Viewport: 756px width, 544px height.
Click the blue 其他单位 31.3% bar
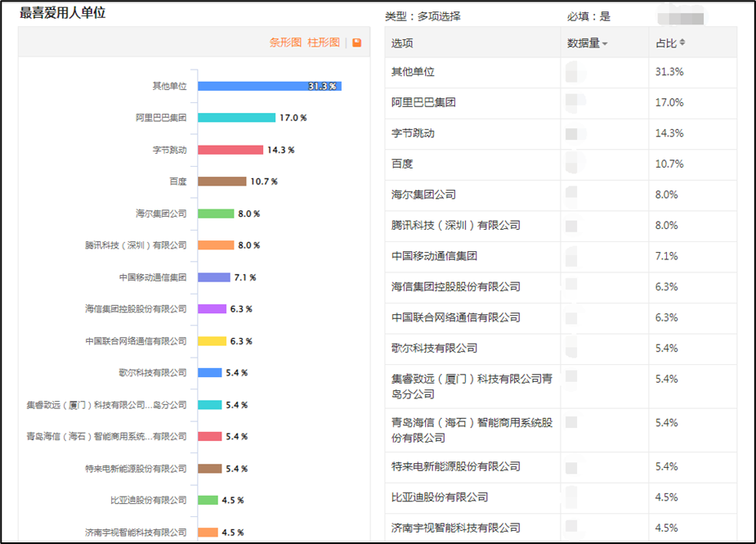point(269,86)
